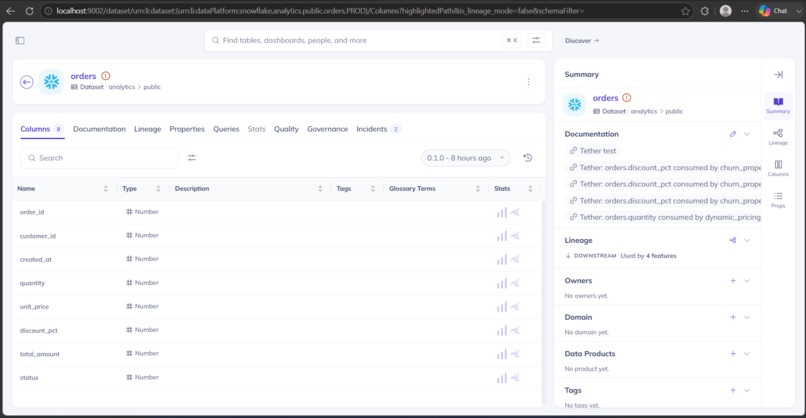This screenshot has width=806, height=418.
Task: Collapse the Lineage section chevron
Action: 747,240
